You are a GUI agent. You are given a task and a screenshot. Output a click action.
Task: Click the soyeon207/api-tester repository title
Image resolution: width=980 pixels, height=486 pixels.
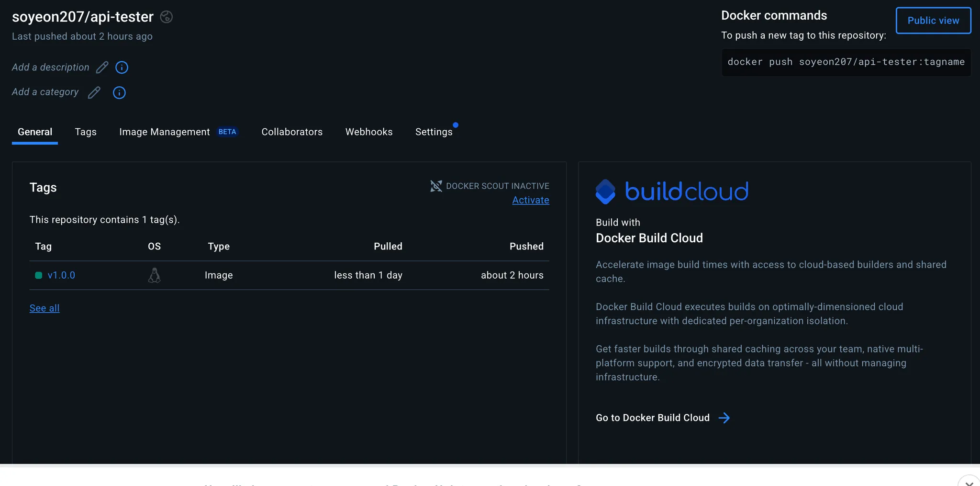click(x=83, y=17)
